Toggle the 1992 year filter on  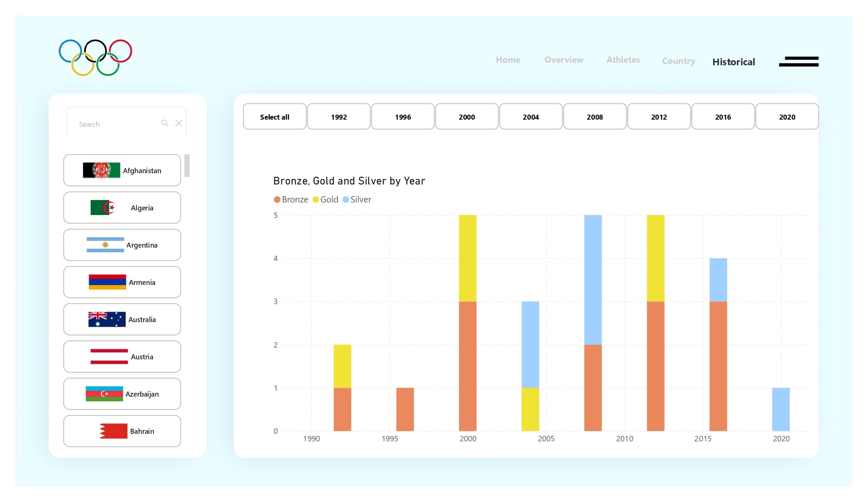click(x=339, y=116)
